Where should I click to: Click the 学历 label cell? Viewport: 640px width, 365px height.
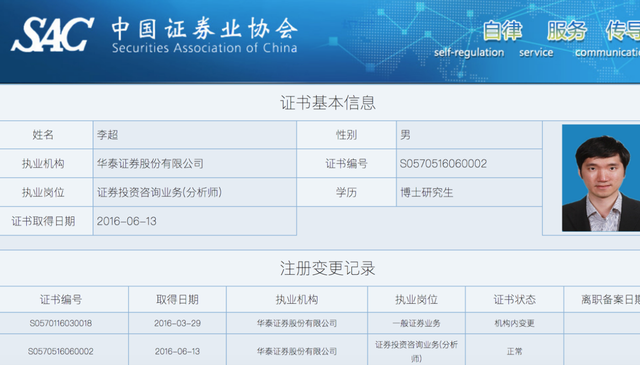346,192
